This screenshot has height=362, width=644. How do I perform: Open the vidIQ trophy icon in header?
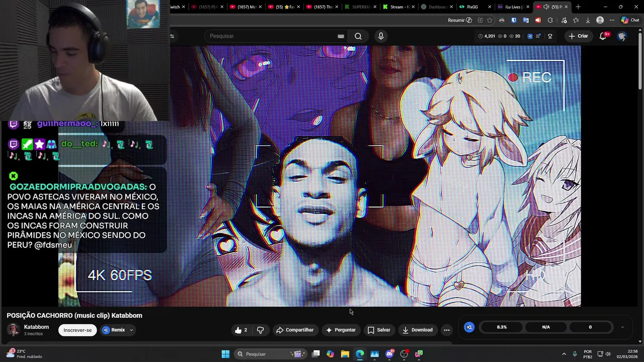[550, 36]
